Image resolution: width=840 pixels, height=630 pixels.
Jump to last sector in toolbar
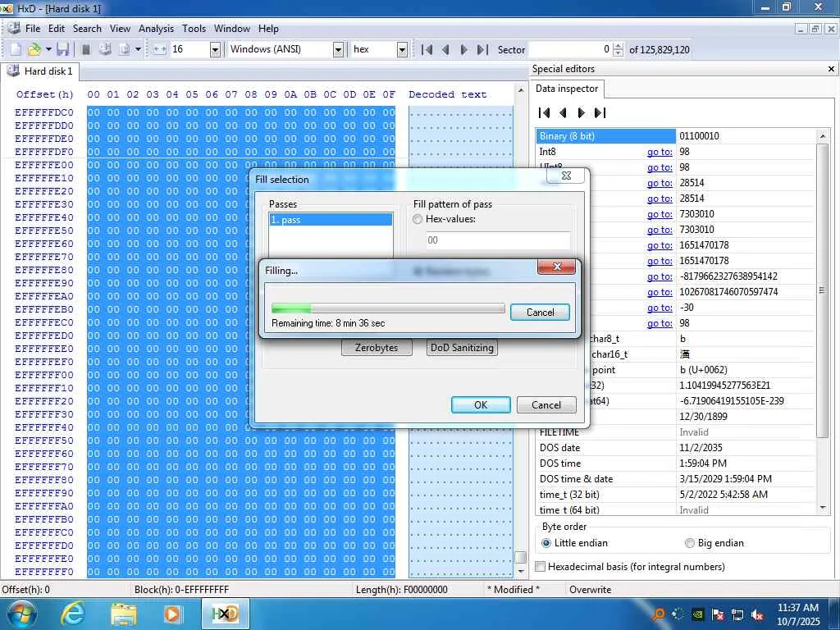[x=482, y=50]
